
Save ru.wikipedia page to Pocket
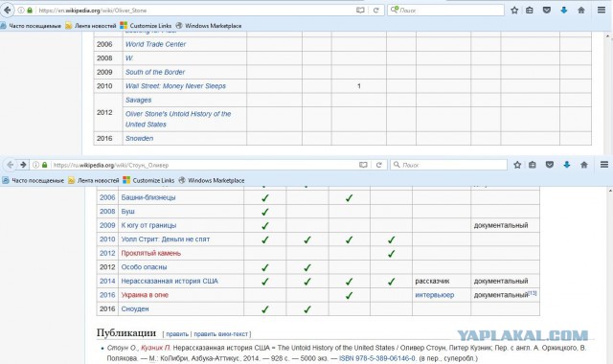(549, 165)
